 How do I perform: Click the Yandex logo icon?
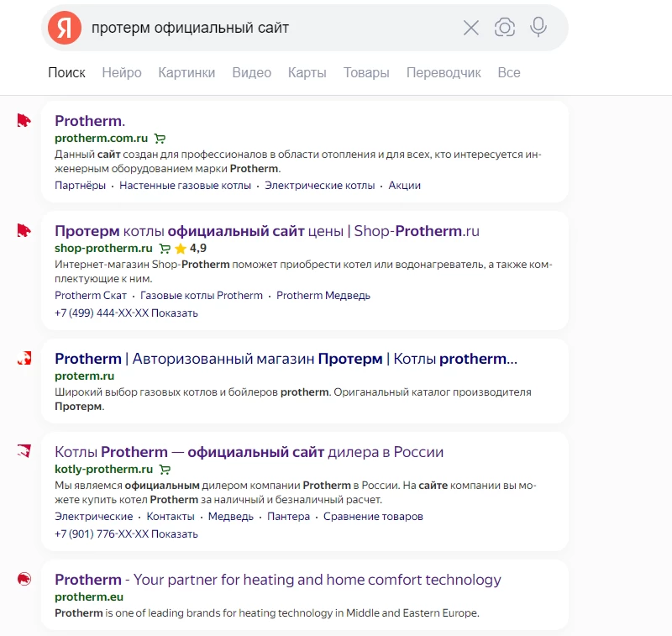(x=65, y=28)
